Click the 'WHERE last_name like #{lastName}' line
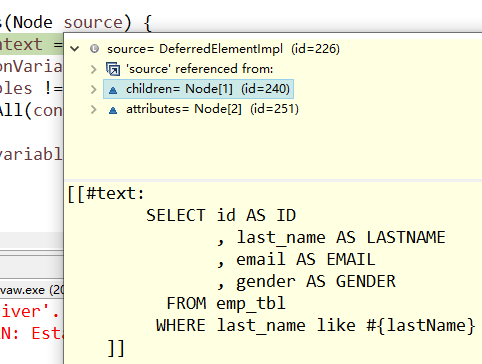 (x=316, y=325)
